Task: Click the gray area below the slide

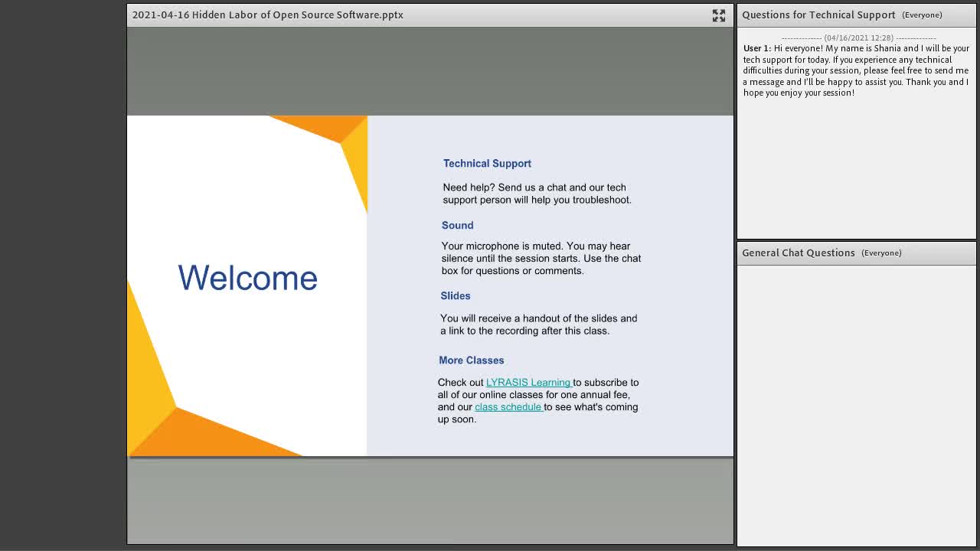Action: tap(430, 500)
